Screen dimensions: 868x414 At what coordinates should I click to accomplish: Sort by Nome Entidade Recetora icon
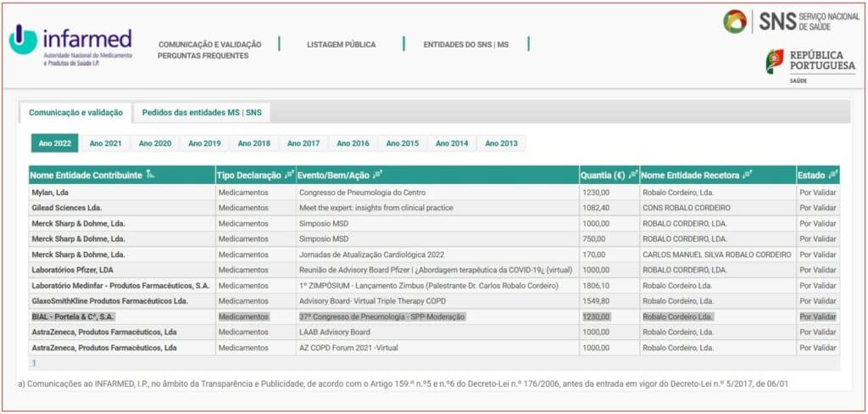click(748, 175)
